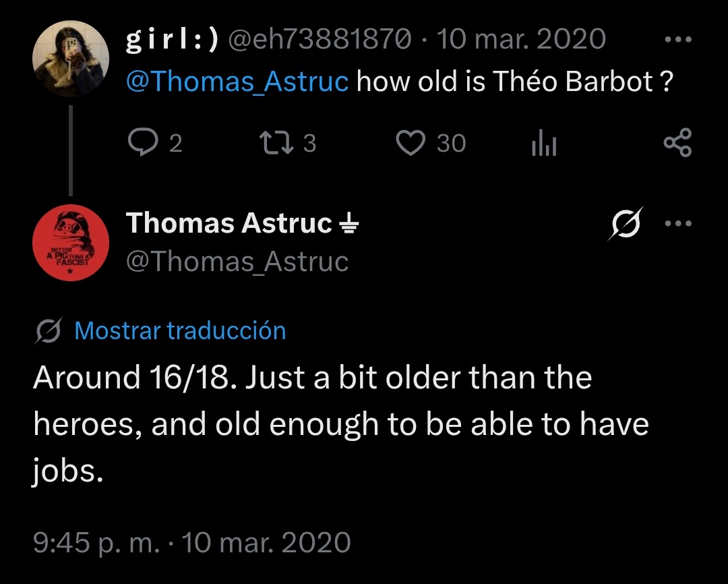
Task: Click Mostrar traducción link
Action: pyautogui.click(x=180, y=331)
